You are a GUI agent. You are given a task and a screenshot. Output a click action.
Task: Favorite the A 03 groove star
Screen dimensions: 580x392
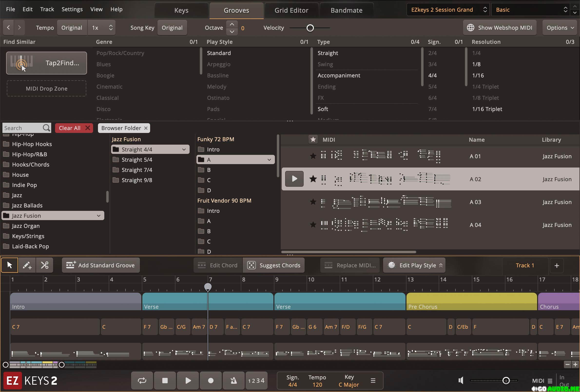coord(313,202)
